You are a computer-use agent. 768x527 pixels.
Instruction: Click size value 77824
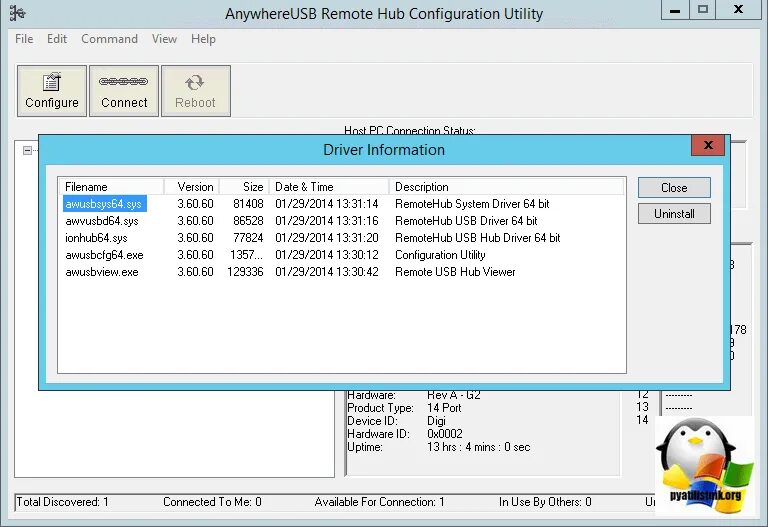pyautogui.click(x=248, y=238)
